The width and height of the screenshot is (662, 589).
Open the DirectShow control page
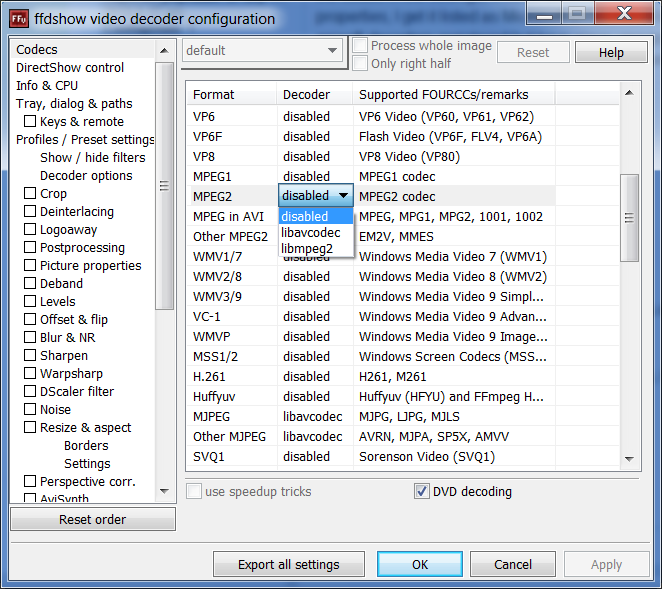[x=70, y=68]
